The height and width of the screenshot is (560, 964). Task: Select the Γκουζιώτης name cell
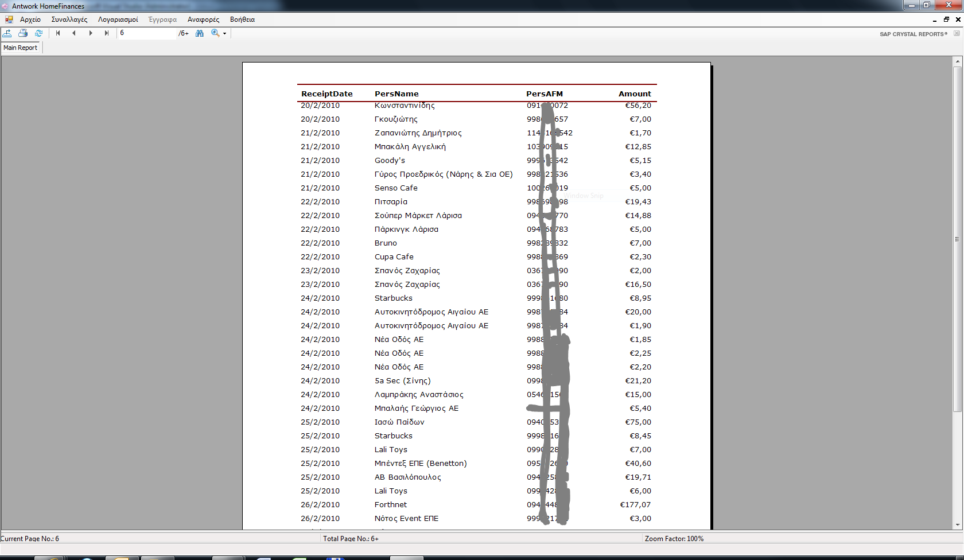tap(396, 119)
